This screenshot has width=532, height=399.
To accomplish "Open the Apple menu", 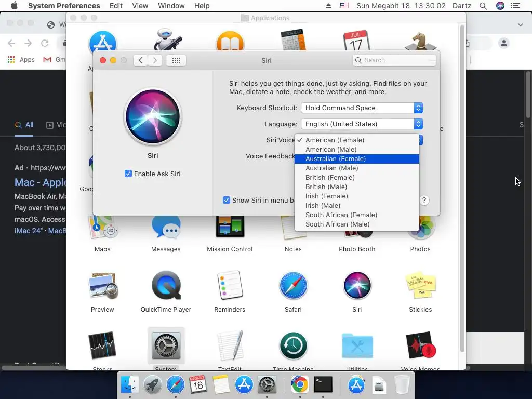I will pos(14,6).
